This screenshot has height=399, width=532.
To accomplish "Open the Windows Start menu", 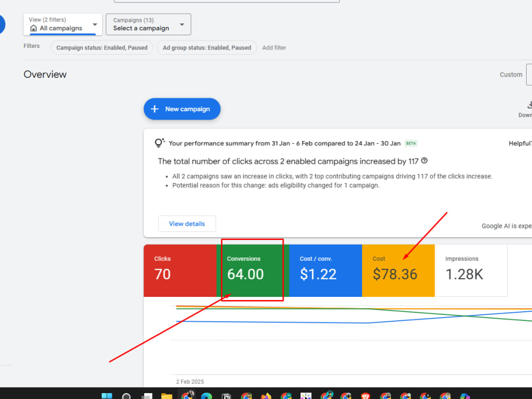I will pos(107,396).
